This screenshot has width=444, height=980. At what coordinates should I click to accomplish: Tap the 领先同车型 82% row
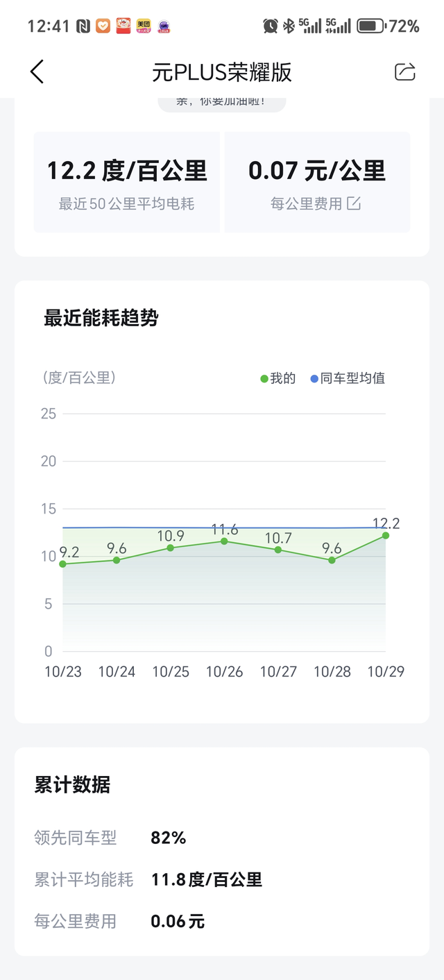click(x=222, y=838)
